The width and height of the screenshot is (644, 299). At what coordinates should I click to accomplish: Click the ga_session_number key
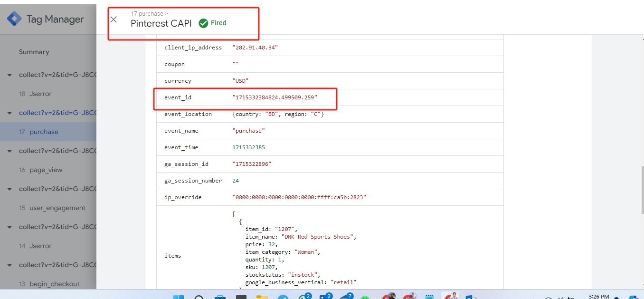(193, 181)
